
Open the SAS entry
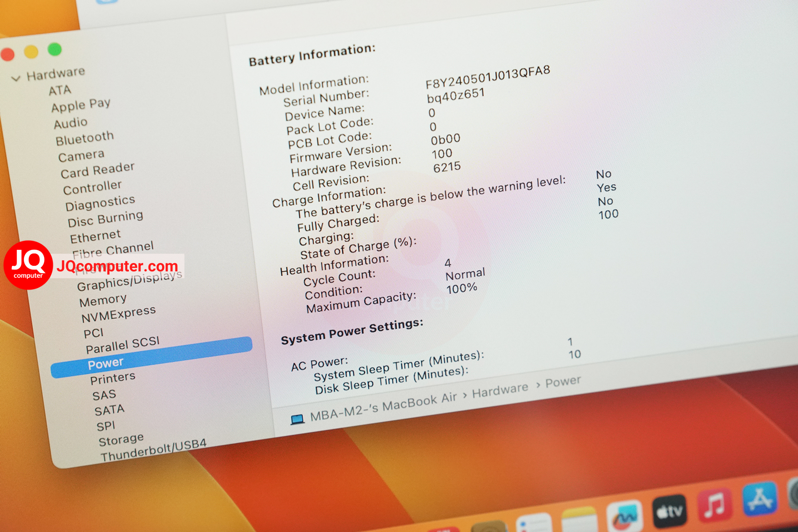click(x=104, y=395)
